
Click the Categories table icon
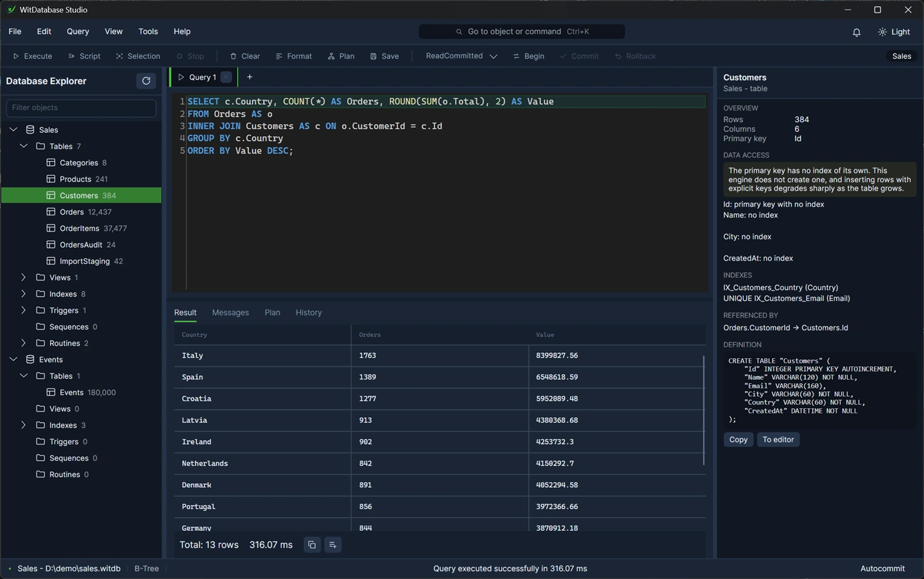[x=51, y=162]
